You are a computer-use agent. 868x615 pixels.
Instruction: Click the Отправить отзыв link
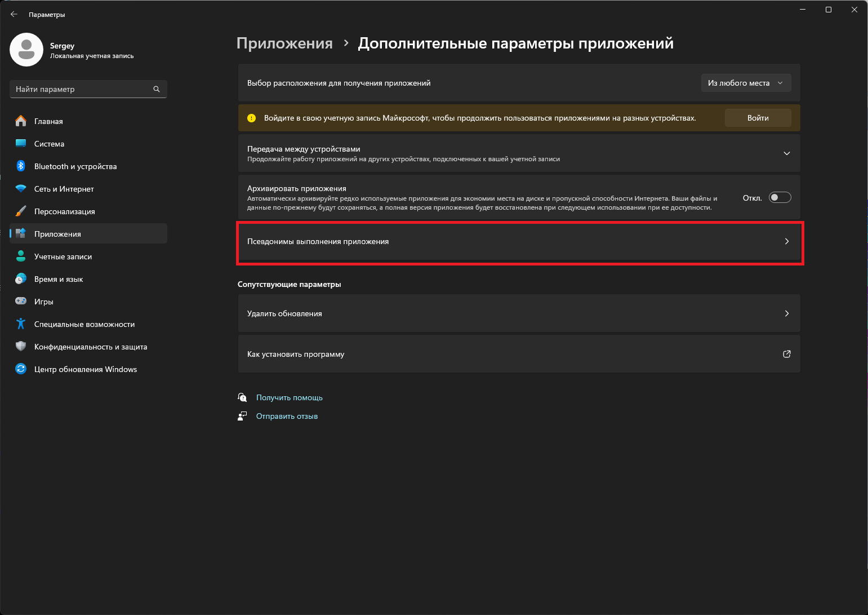pyautogui.click(x=287, y=416)
